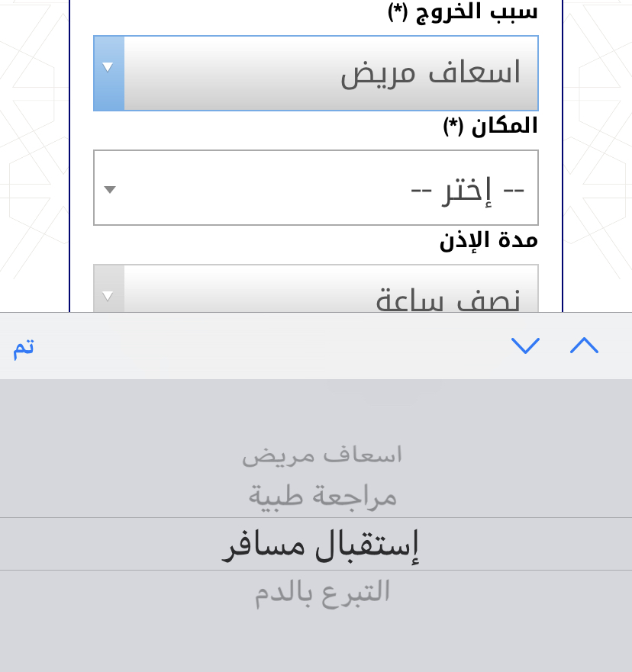Select إستقبال مسافر highlighted picker row
This screenshot has height=672, width=632.
pyautogui.click(x=316, y=544)
